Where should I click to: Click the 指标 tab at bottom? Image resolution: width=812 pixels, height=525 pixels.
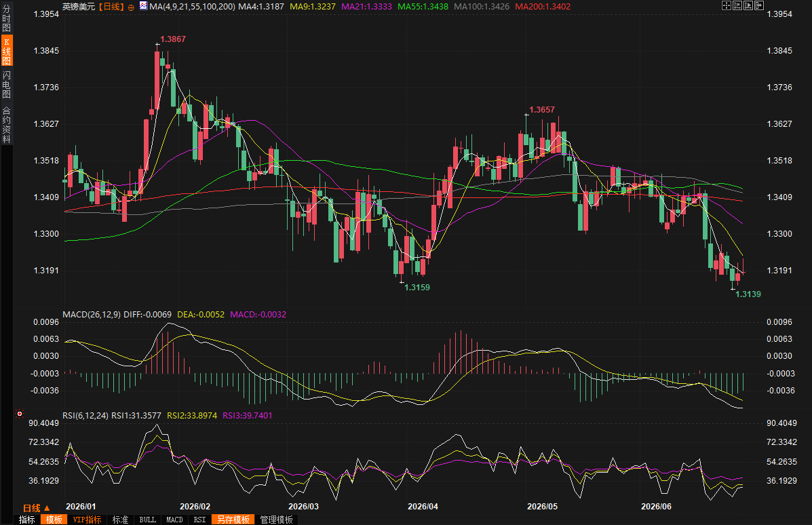click(x=27, y=520)
